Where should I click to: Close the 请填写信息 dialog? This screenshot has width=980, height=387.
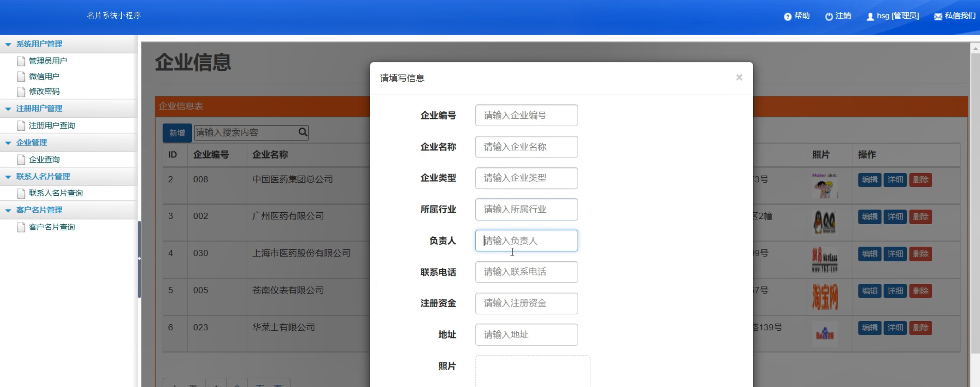[x=739, y=78]
